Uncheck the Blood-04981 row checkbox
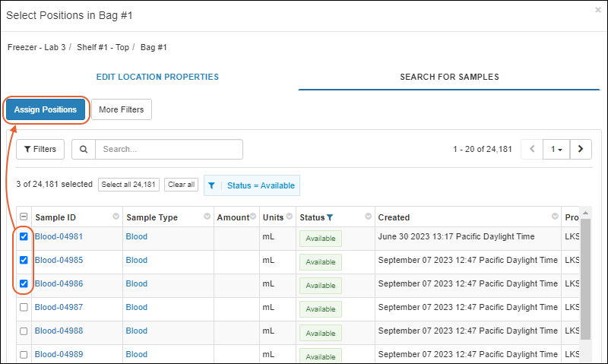608x364 pixels. pos(24,237)
